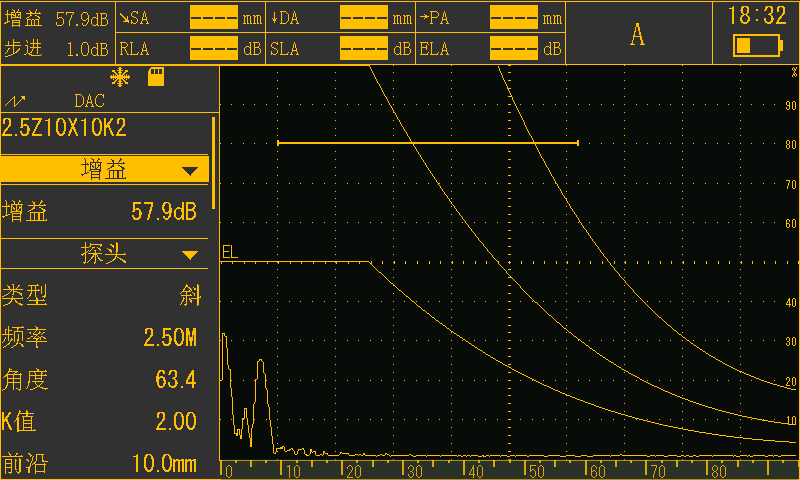This screenshot has width=800, height=480.
Task: Select the 增益 57.9dB row in the side panel
Action: coord(104,211)
